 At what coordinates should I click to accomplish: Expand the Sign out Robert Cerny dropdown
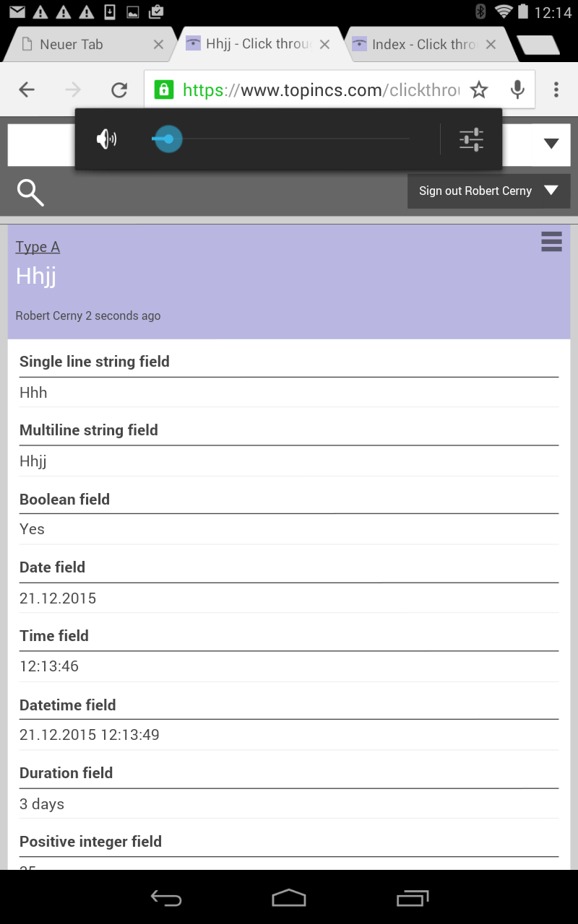click(551, 191)
